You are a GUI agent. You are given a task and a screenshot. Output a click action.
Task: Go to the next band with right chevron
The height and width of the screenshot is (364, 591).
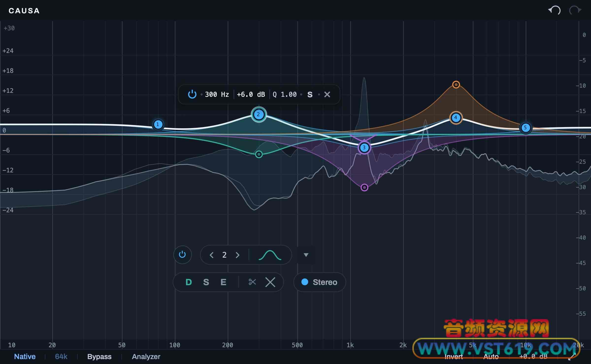(x=237, y=255)
